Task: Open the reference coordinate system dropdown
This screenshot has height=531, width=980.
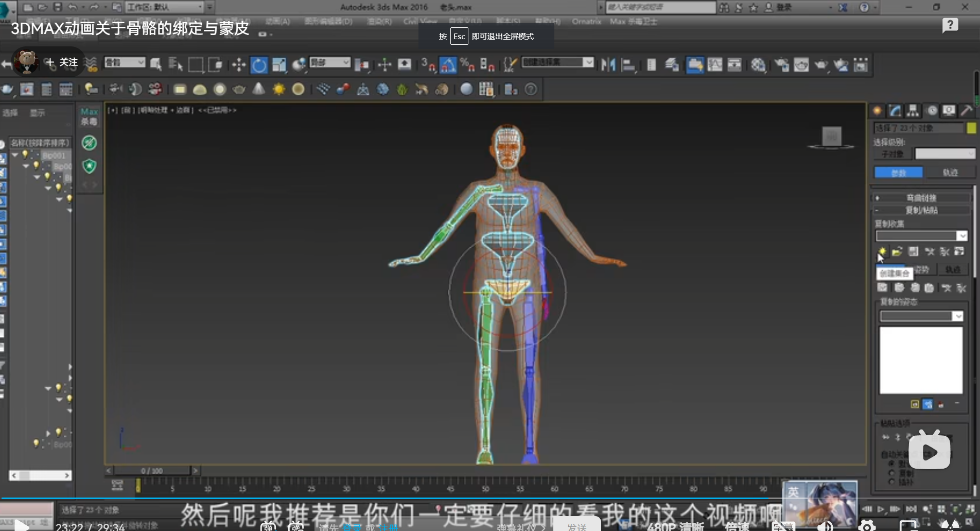Action: pos(329,62)
